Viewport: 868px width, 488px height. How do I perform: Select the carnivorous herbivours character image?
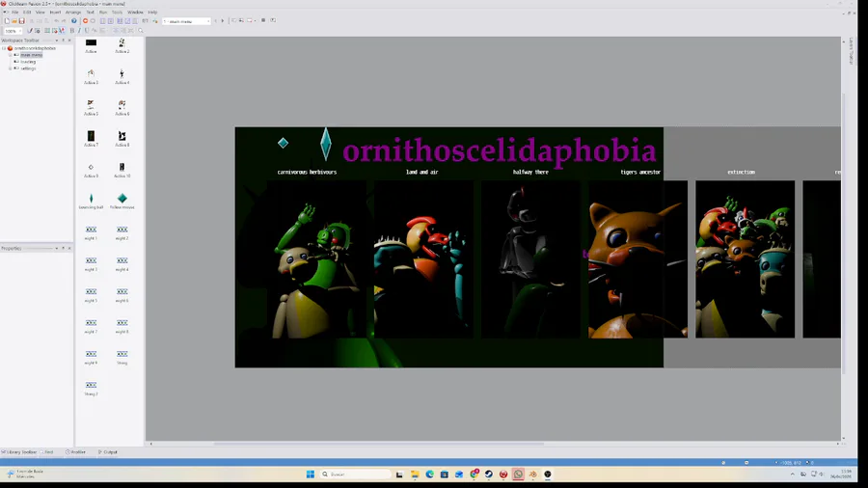[316, 258]
